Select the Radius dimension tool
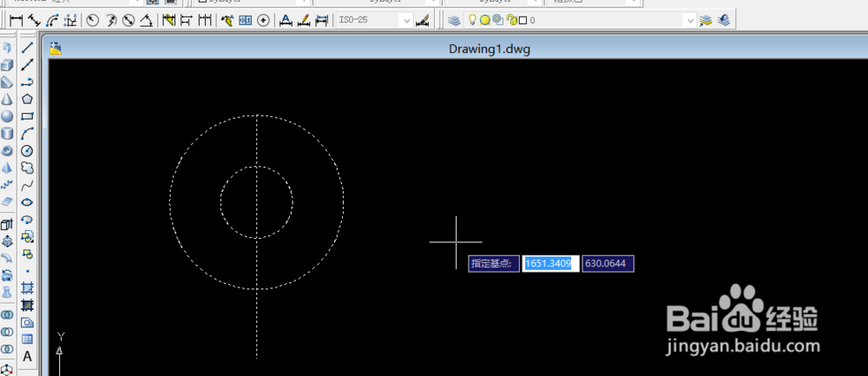868x376 pixels. click(x=93, y=21)
